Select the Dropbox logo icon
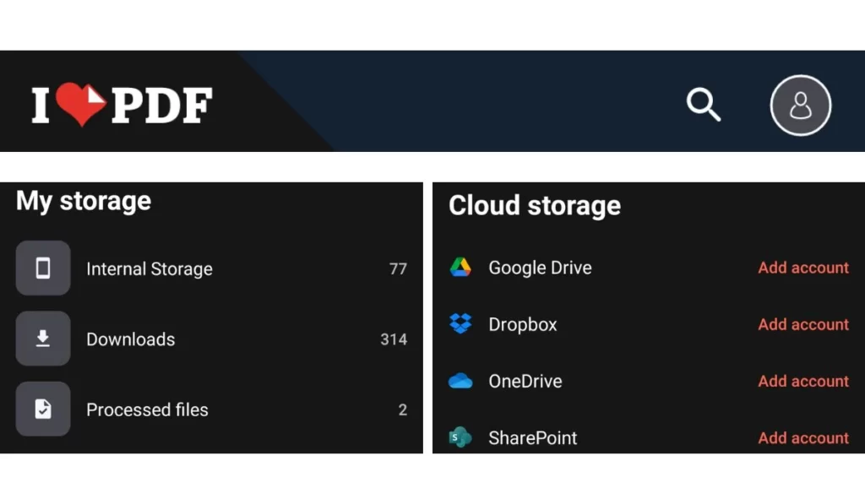 pos(460,323)
